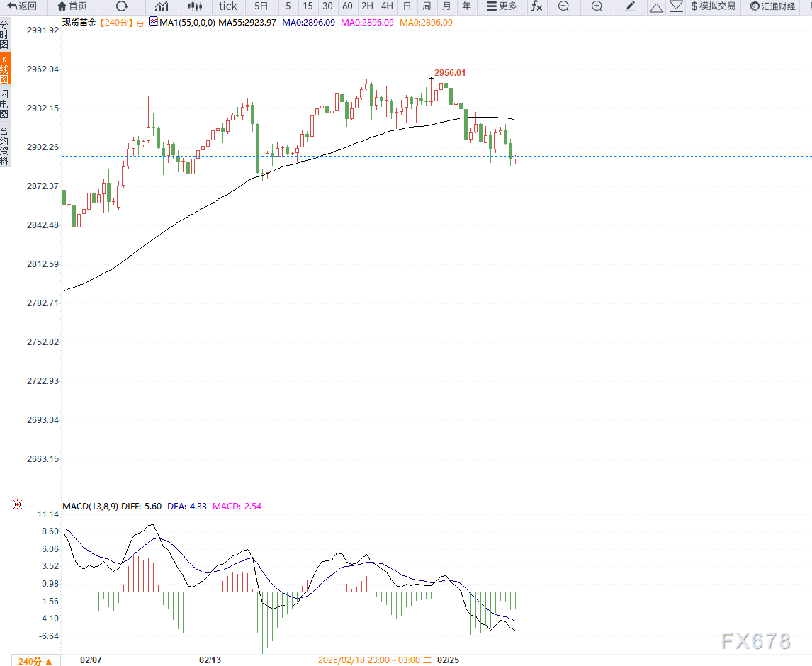The width and height of the screenshot is (812, 666).
Task: Open 模拟交易 simulated trading
Action: 714,6
